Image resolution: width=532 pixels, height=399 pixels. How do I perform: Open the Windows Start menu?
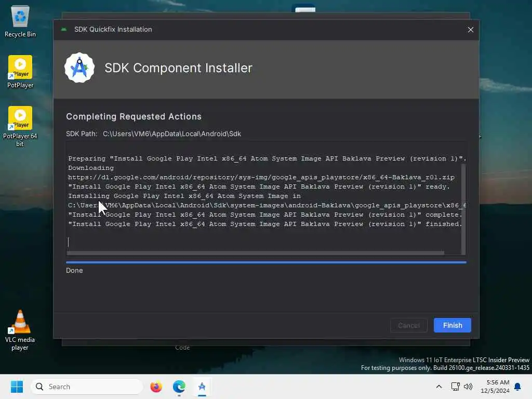coord(17,387)
